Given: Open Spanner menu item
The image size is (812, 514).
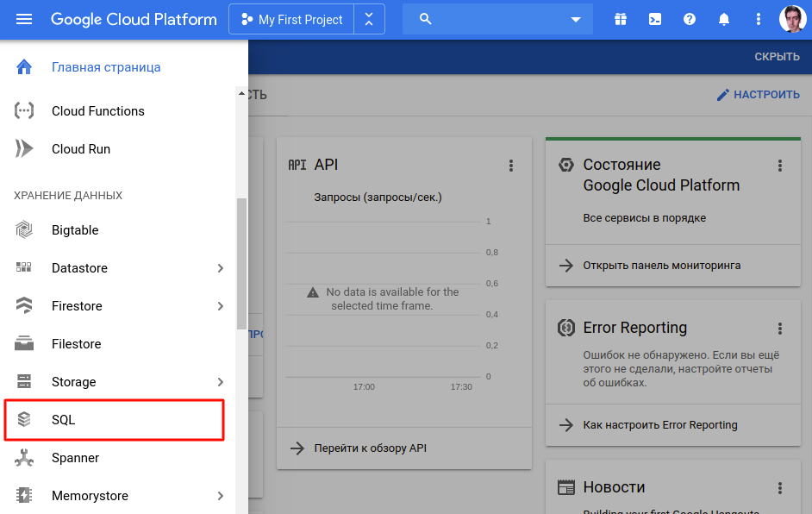Looking at the screenshot, I should tap(75, 458).
